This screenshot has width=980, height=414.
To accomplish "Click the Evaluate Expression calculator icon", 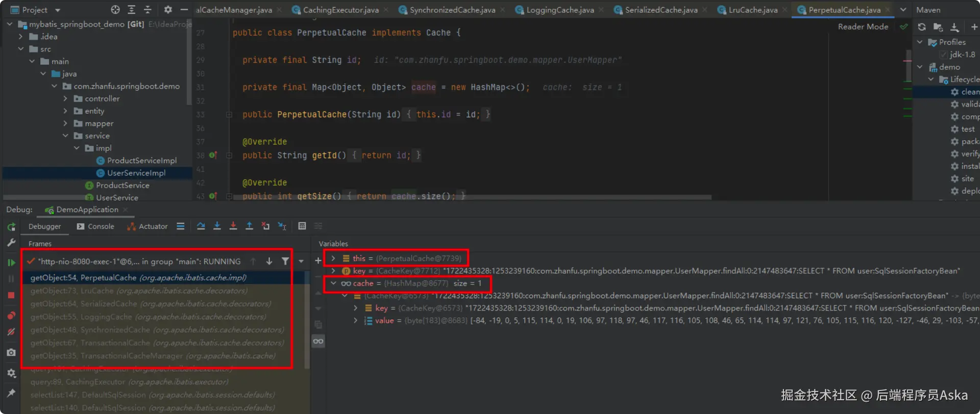I will coord(302,226).
